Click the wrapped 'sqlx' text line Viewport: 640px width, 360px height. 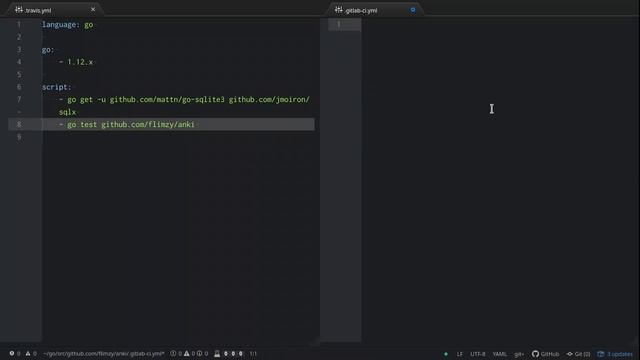pyautogui.click(x=67, y=112)
